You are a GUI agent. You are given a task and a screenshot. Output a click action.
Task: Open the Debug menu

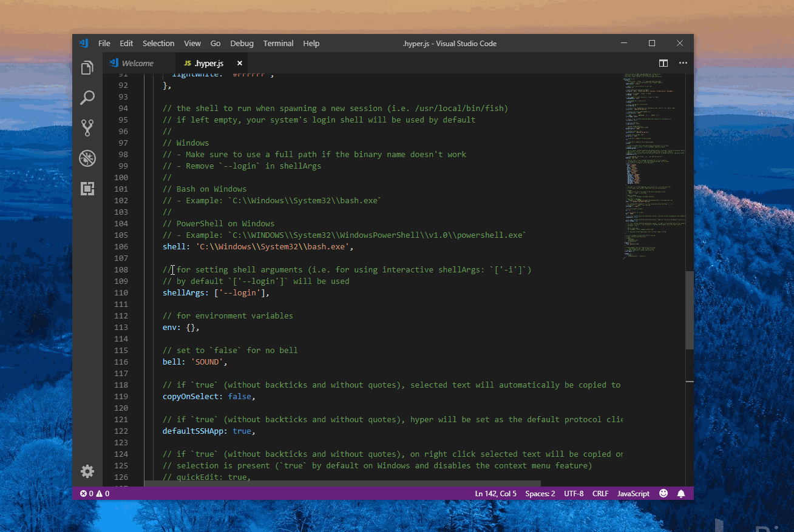[x=242, y=43]
